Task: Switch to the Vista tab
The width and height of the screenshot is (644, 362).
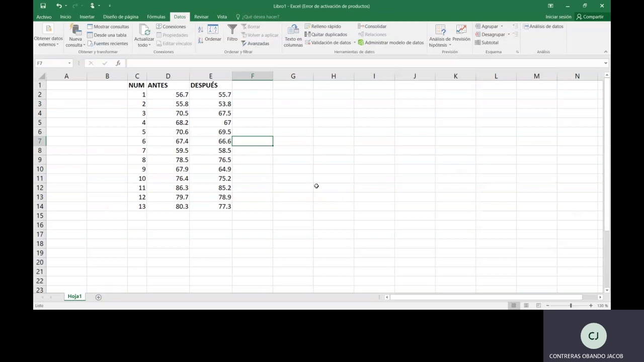Action: pyautogui.click(x=222, y=17)
